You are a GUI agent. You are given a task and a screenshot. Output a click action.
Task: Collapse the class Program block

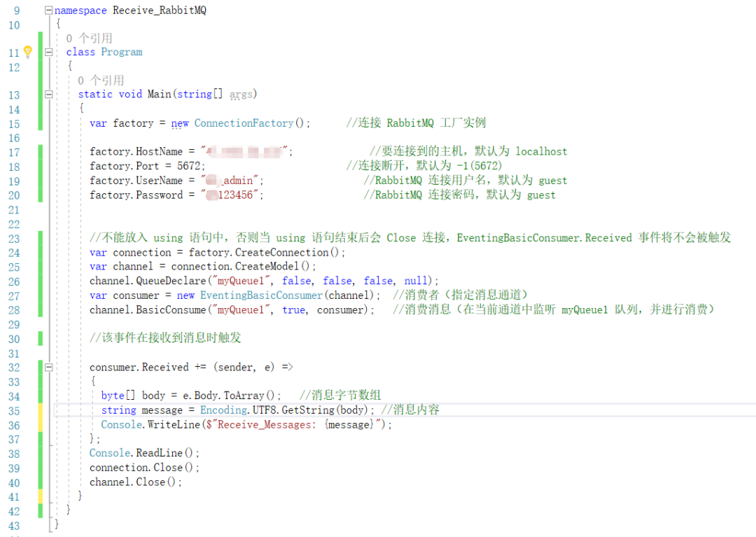point(49,52)
